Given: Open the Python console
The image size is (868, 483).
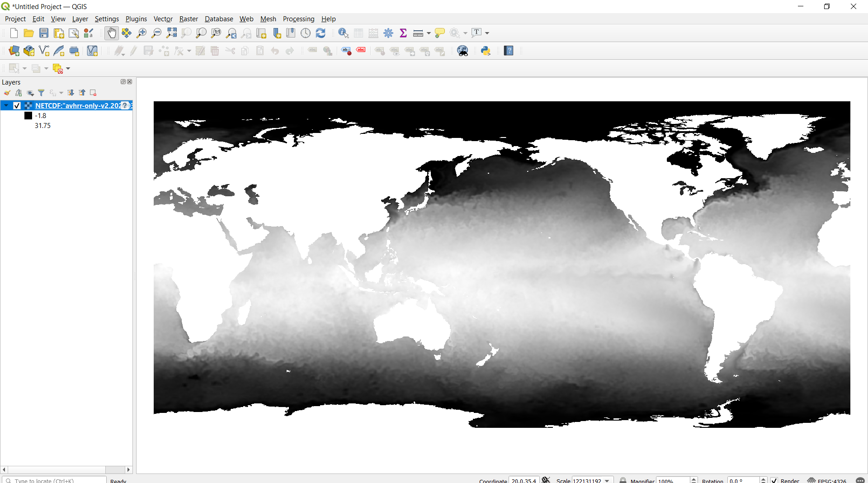Looking at the screenshot, I should [x=486, y=51].
